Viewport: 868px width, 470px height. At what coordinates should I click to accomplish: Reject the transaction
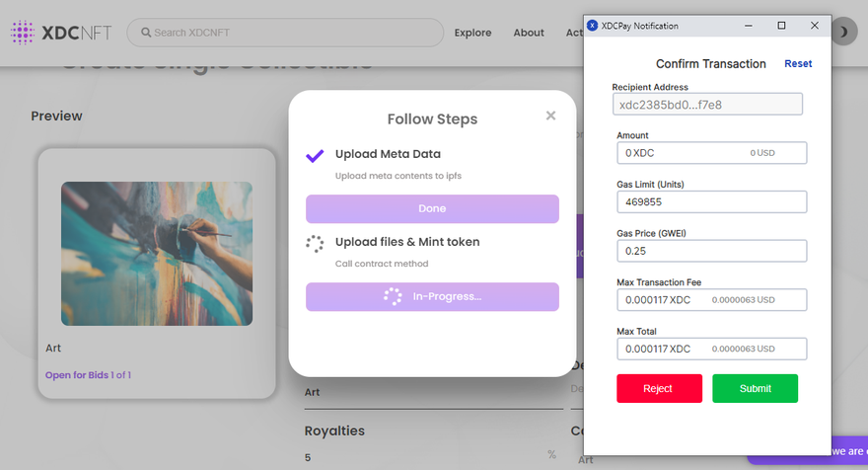pyautogui.click(x=659, y=388)
